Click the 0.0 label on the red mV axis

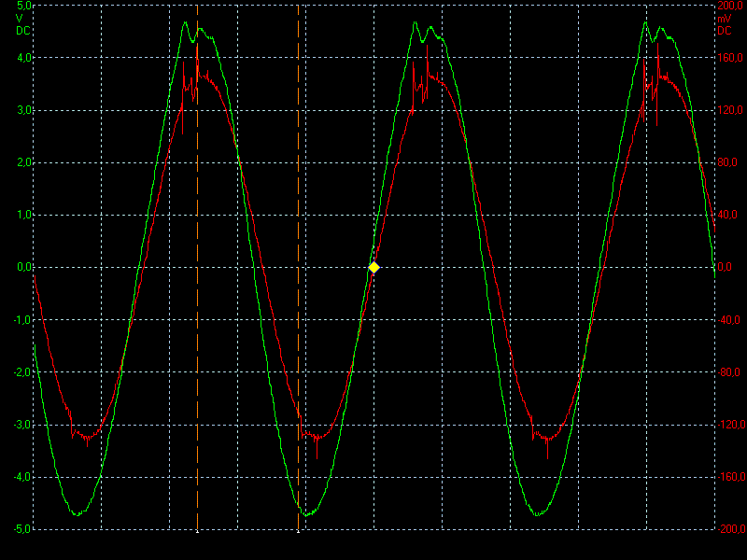pos(726,267)
